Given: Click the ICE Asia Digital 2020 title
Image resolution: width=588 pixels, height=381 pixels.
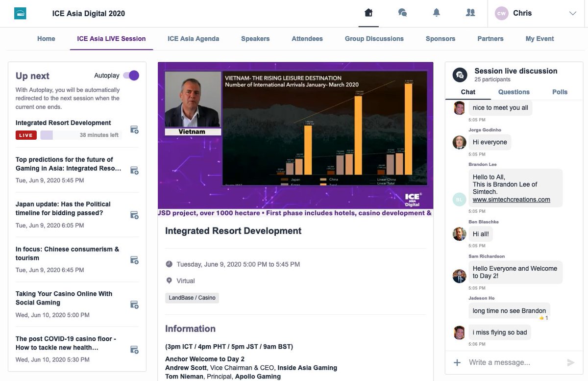Looking at the screenshot, I should point(89,13).
